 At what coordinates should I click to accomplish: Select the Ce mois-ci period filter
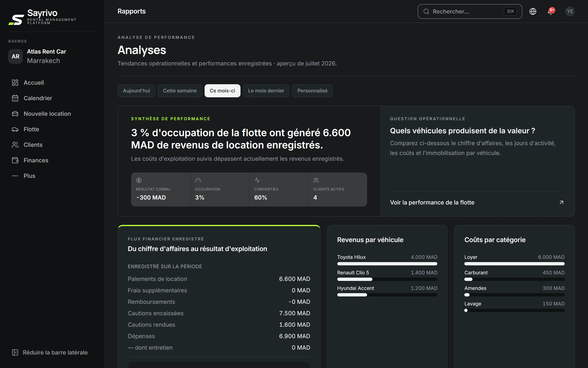[x=222, y=91]
